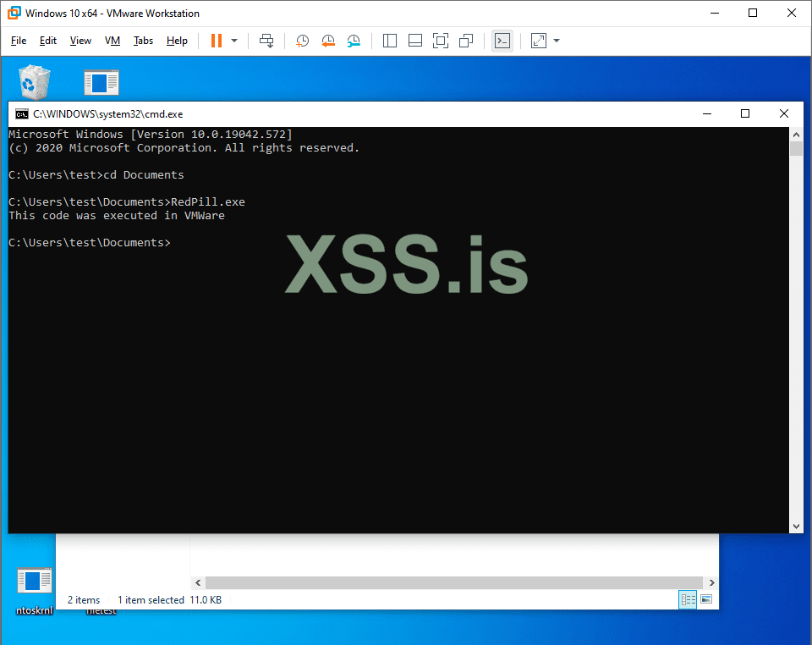Expand the power options dropdown arrow
This screenshot has width=812, height=645.
tap(234, 41)
